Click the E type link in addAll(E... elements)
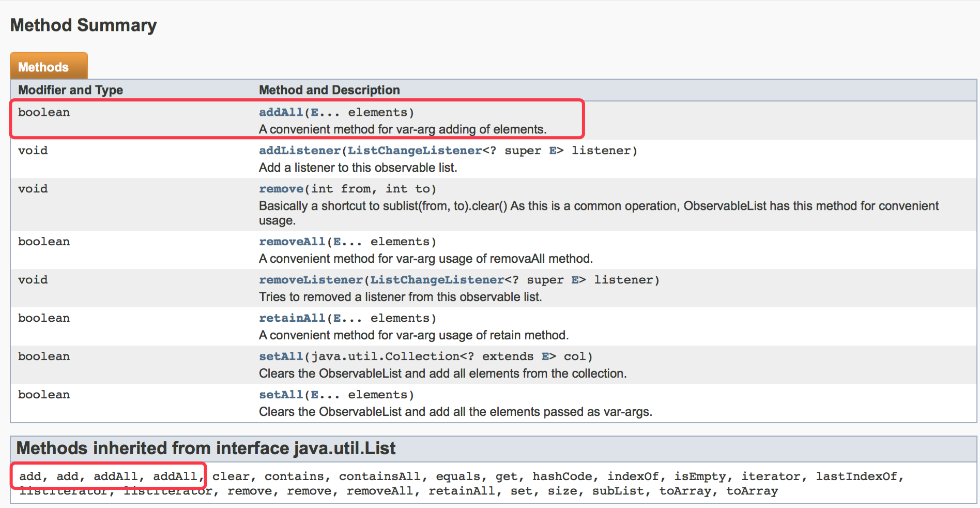The width and height of the screenshot is (980, 508). click(x=314, y=112)
